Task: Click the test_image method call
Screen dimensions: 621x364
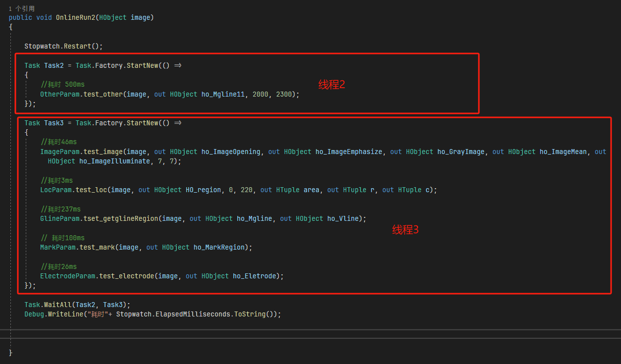Action: point(103,152)
